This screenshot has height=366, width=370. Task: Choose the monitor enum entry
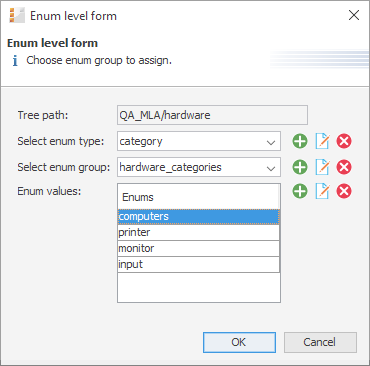click(x=199, y=248)
